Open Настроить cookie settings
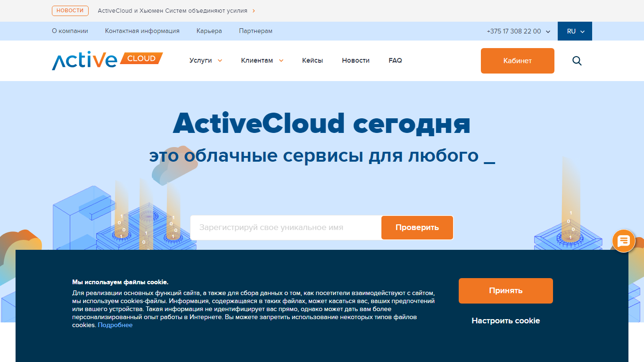 (506, 321)
